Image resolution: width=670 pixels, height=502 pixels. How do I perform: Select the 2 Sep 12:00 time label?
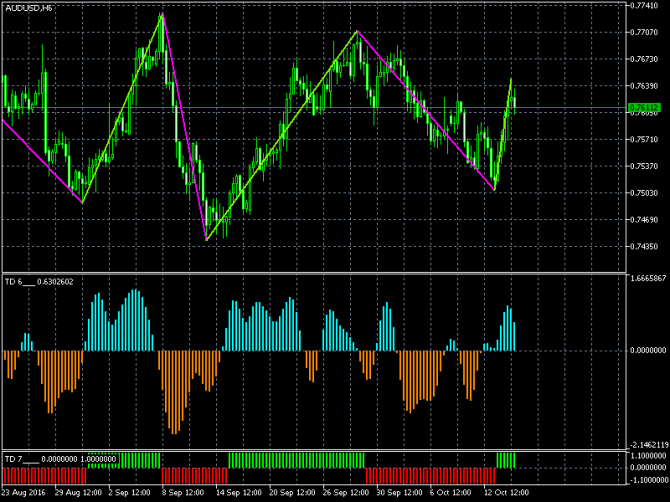[x=130, y=492]
